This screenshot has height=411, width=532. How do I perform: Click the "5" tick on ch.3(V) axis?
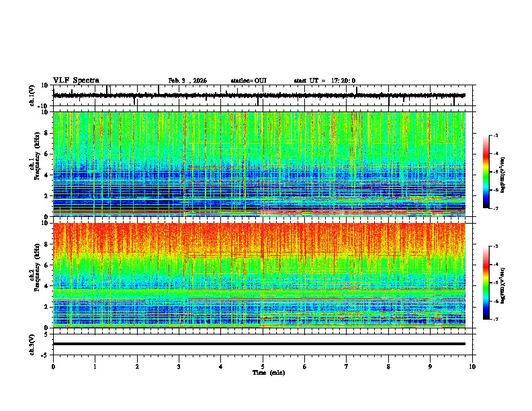(47, 334)
